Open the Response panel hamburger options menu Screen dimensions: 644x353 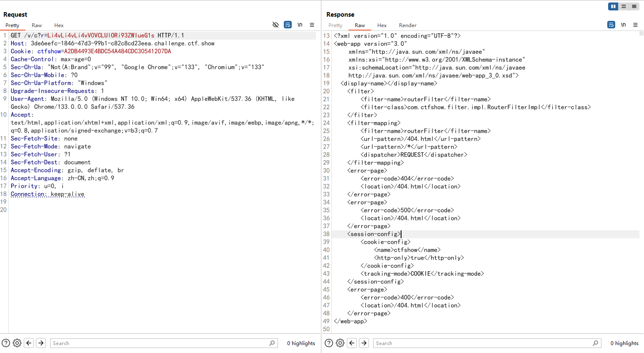pyautogui.click(x=635, y=25)
